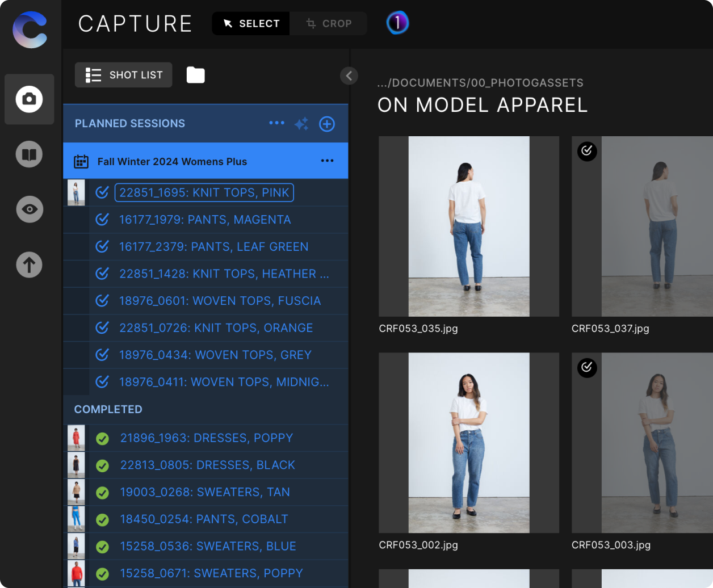Open the folder browser beside Shot List

point(195,74)
